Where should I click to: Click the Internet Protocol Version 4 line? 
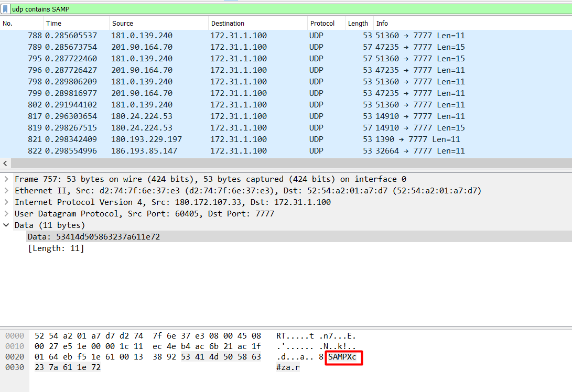coord(172,202)
